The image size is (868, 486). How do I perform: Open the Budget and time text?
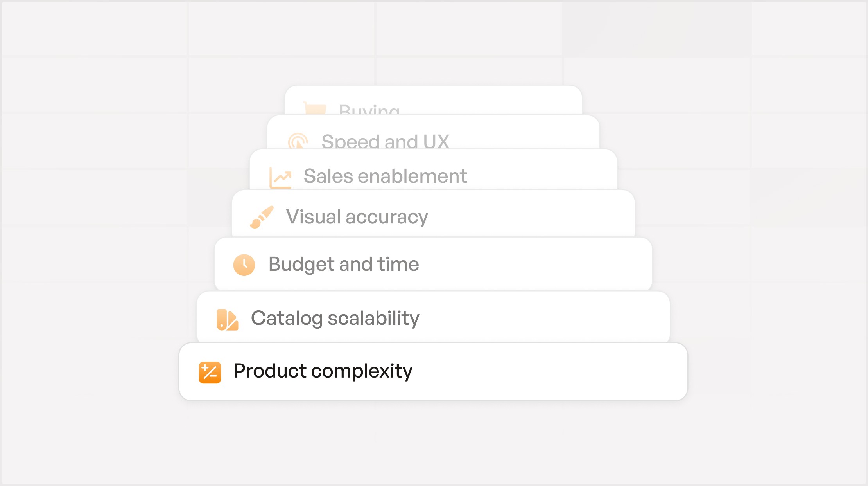pos(344,264)
